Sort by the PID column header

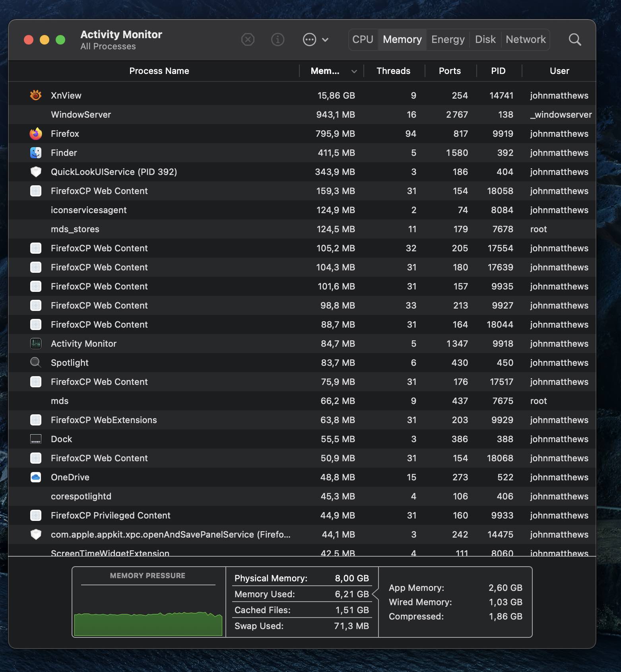pos(498,71)
